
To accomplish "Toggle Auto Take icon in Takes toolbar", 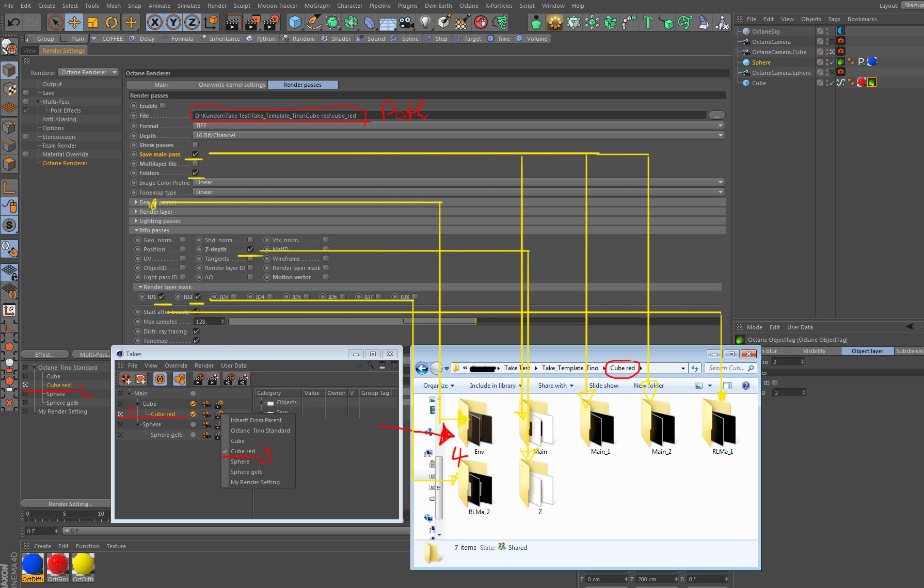I will click(160, 379).
